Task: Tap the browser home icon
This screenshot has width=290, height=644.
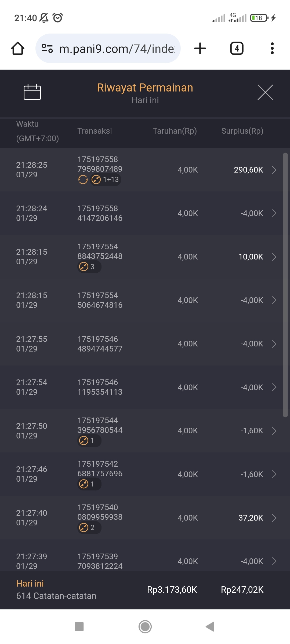Action: click(18, 49)
